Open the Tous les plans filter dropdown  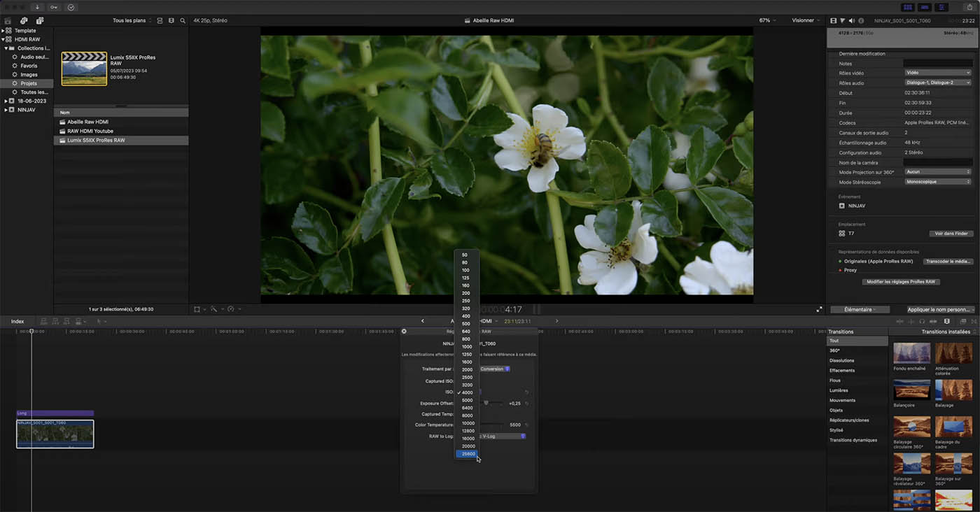pyautogui.click(x=132, y=20)
